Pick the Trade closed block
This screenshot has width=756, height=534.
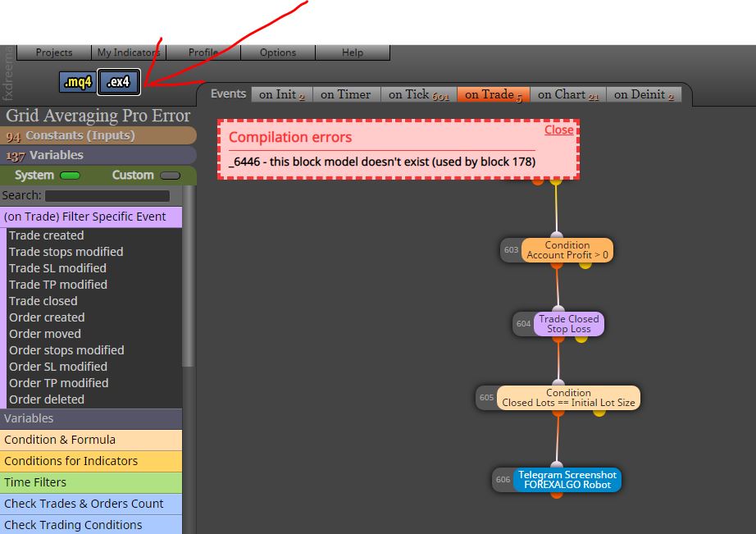coord(43,301)
